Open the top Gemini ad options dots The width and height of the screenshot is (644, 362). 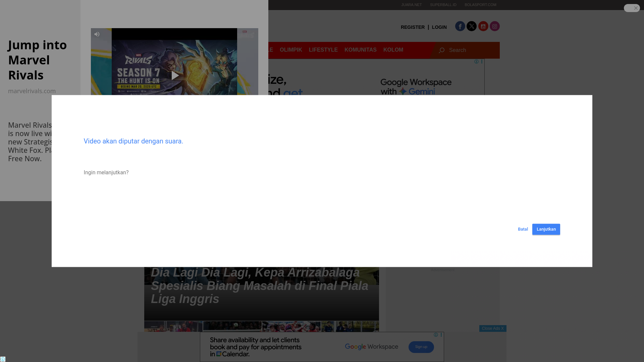coord(482,62)
